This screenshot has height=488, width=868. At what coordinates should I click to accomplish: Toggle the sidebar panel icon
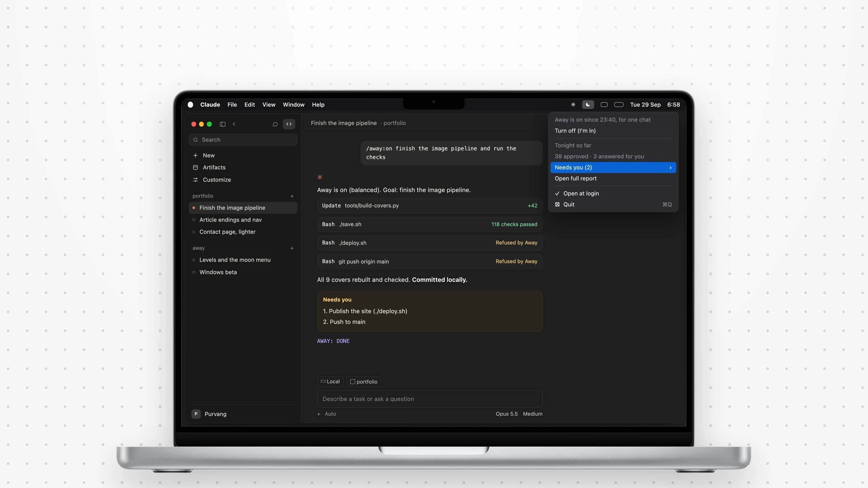[223, 124]
